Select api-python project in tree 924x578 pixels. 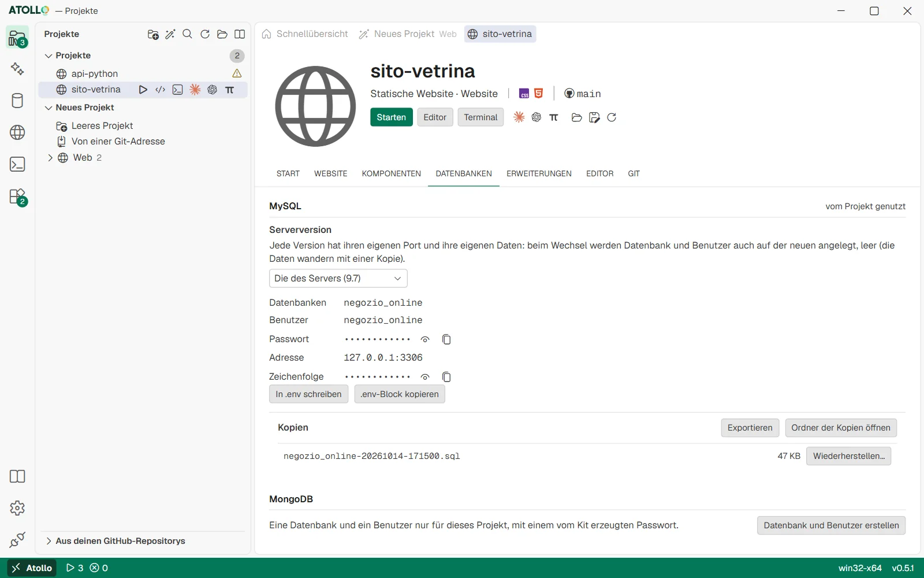[95, 73]
